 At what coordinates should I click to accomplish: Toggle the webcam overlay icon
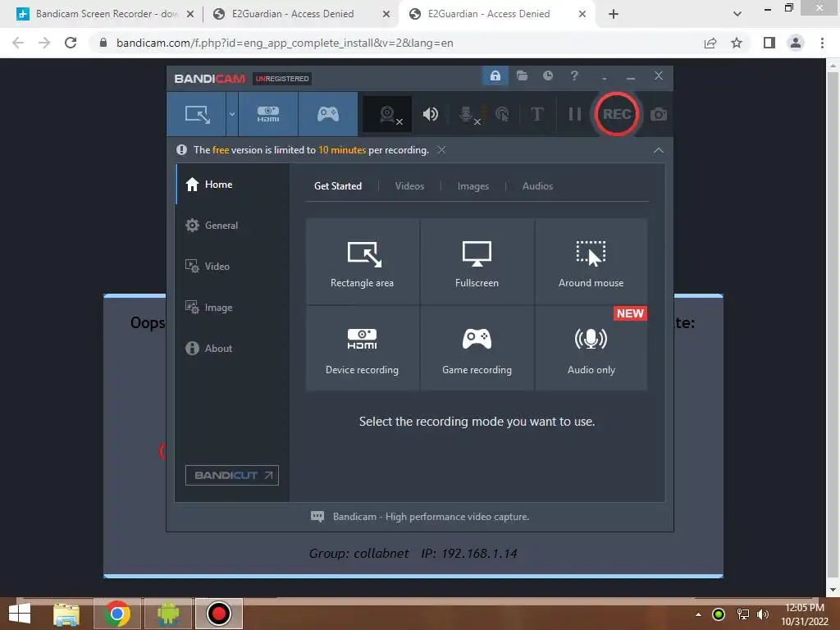pos(388,114)
